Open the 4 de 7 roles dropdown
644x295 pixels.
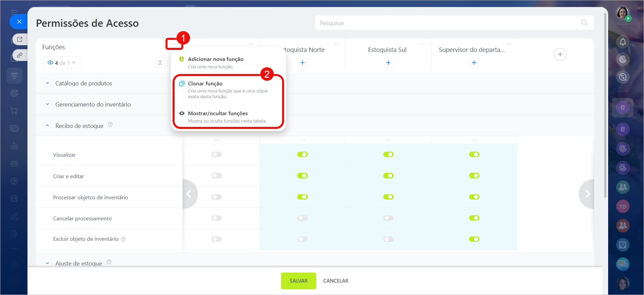click(x=62, y=63)
